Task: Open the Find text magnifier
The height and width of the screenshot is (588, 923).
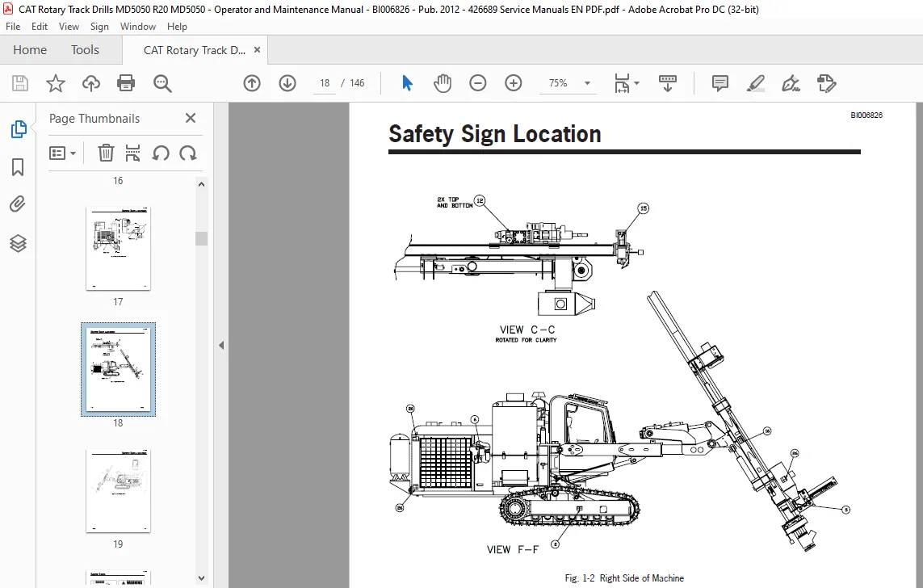Action: coord(162,83)
